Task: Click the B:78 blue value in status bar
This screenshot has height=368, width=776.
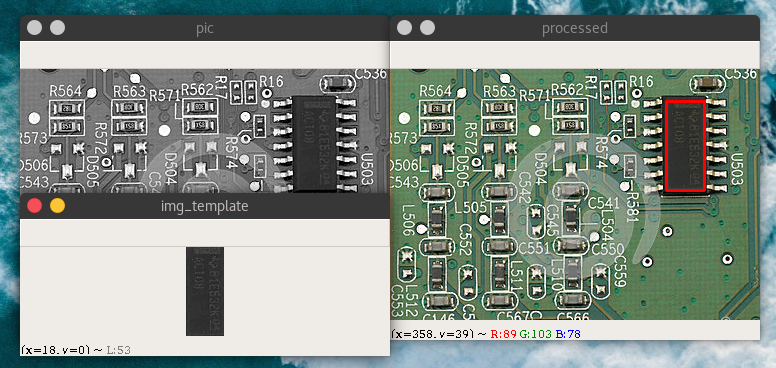Action: 568,334
